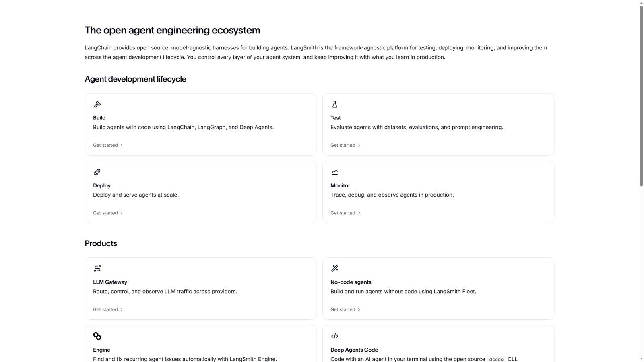Click the Test flask icon
The height and width of the screenshot is (362, 644).
click(334, 105)
